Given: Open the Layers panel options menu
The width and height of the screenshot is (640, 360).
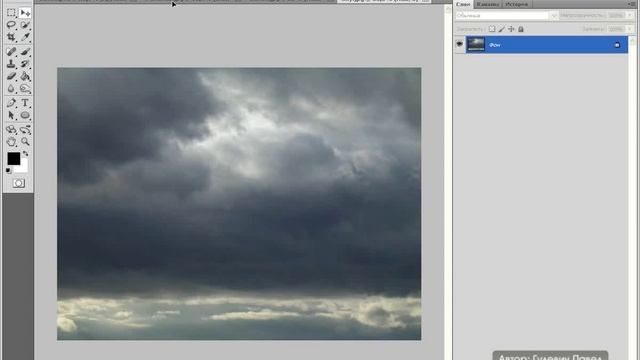Looking at the screenshot, I should coord(631,4).
